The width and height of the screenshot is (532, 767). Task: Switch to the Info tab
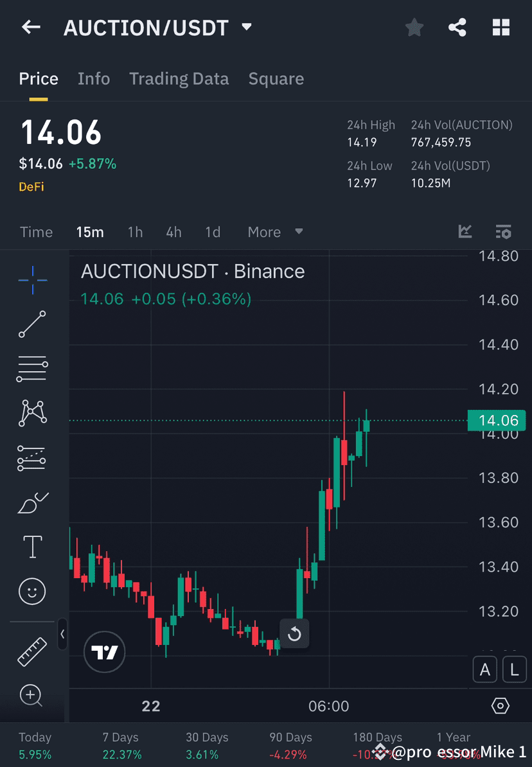[x=94, y=78]
